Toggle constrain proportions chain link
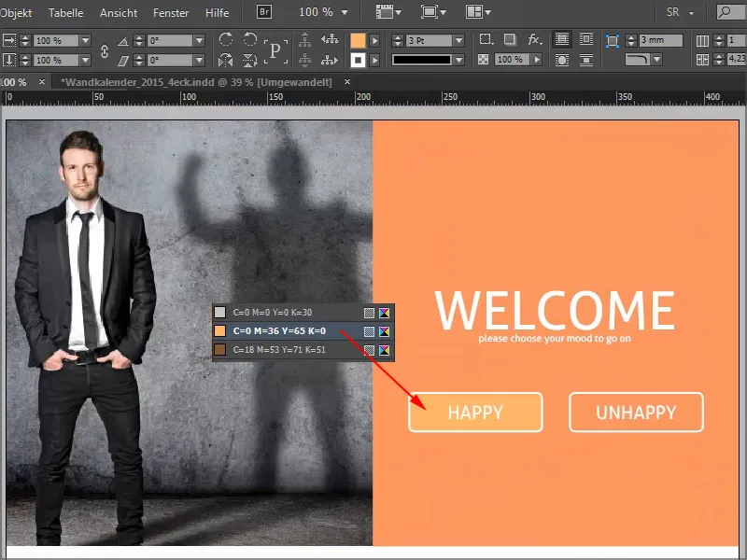This screenshot has width=747, height=560. (x=105, y=51)
